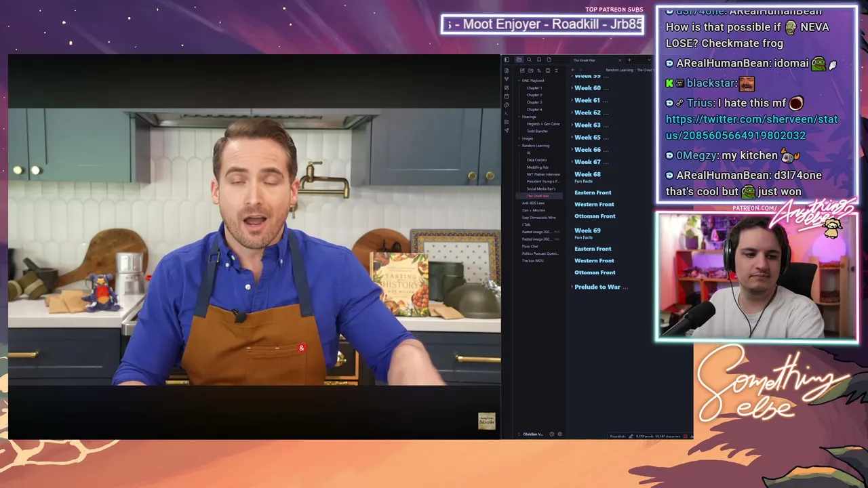The image size is (868, 488).
Task: Create a new canvas from the ribbon
Action: tap(507, 88)
